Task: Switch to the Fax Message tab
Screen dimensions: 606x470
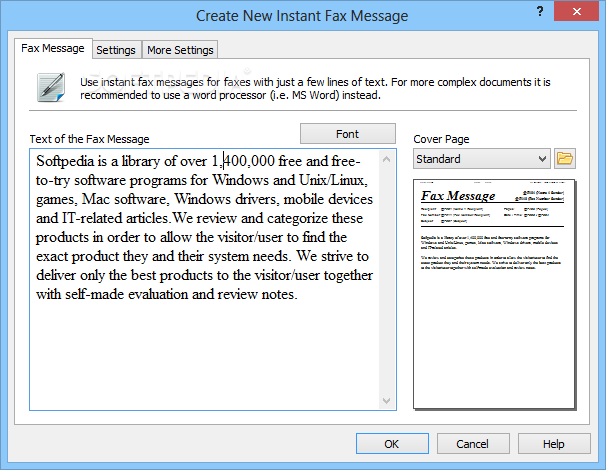Action: pyautogui.click(x=53, y=48)
